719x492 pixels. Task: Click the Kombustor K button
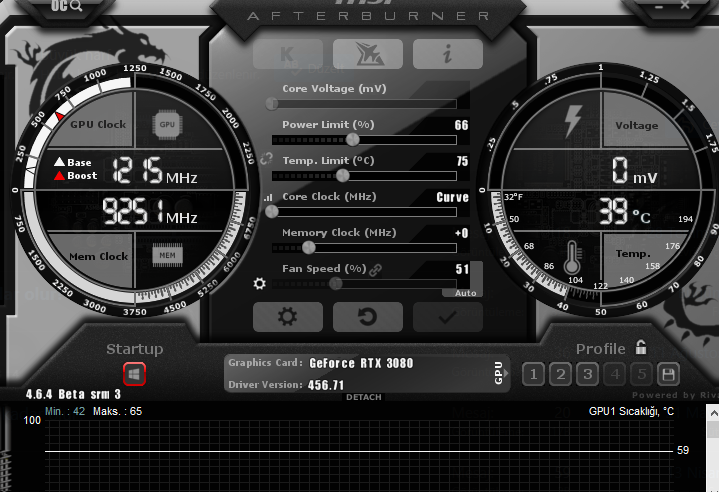click(x=288, y=54)
